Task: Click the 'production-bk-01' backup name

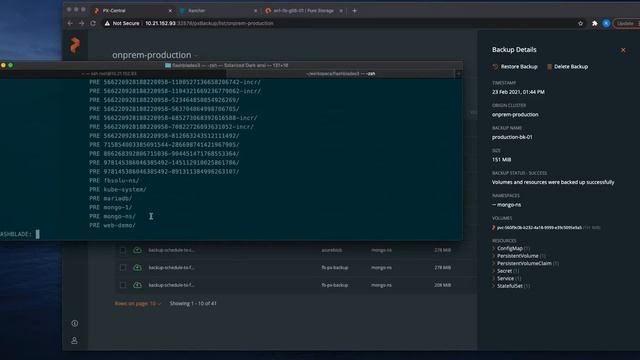Action: (x=512, y=137)
